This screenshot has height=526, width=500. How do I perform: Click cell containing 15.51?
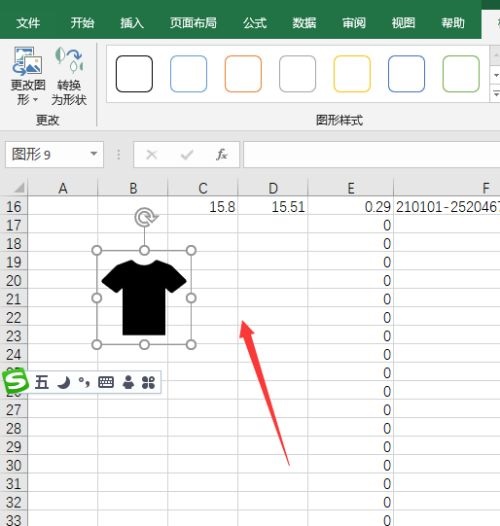(273, 207)
